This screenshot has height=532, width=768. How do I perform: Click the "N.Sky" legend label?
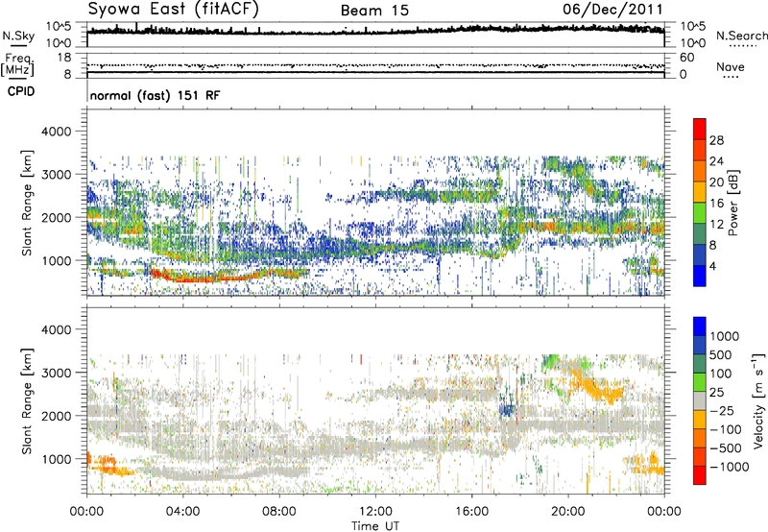click(x=18, y=36)
